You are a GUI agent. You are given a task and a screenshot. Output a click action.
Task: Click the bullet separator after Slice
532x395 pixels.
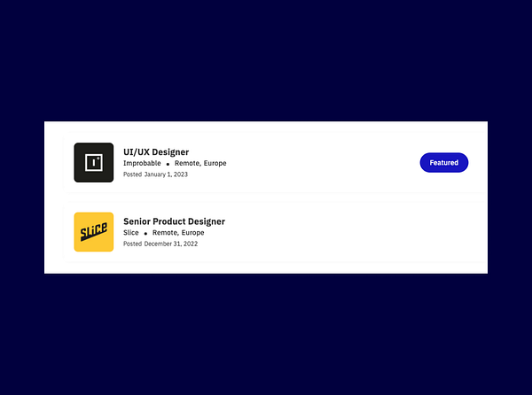pyautogui.click(x=145, y=234)
